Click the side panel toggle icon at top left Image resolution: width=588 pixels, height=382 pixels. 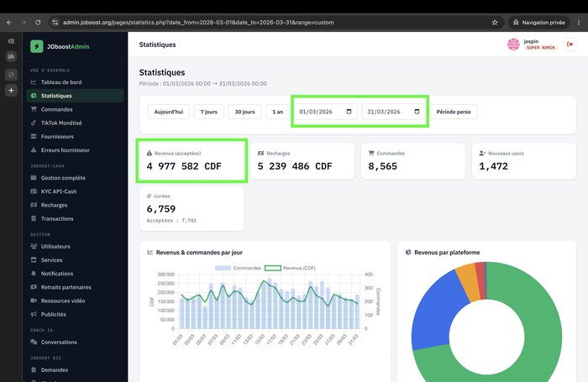[11, 41]
